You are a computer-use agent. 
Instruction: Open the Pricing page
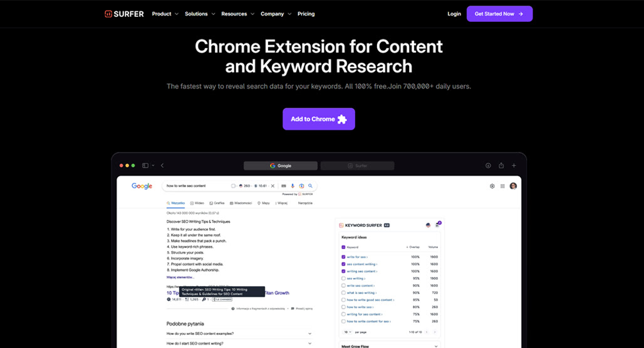point(306,14)
